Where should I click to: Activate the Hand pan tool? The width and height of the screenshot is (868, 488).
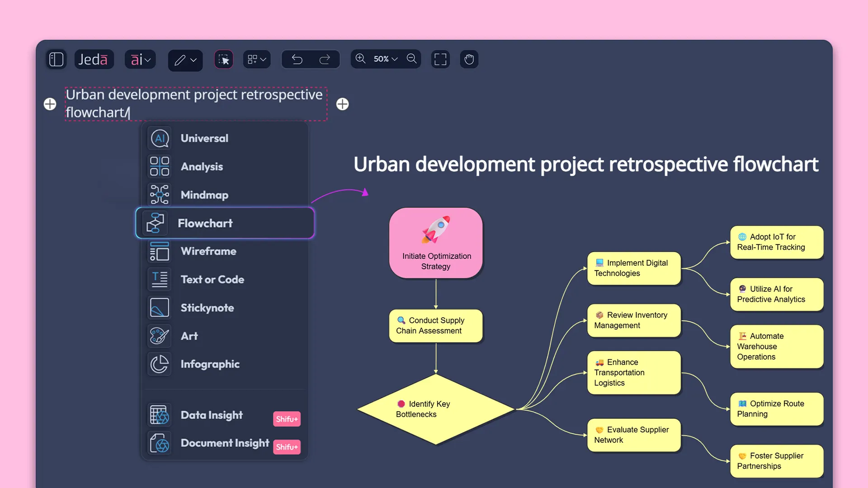pyautogui.click(x=469, y=59)
